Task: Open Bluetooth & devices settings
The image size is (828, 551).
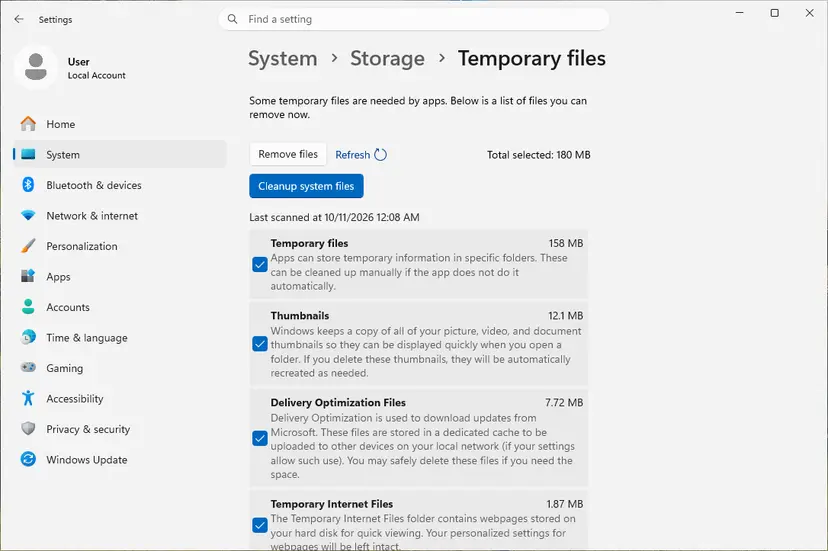Action: (120, 185)
